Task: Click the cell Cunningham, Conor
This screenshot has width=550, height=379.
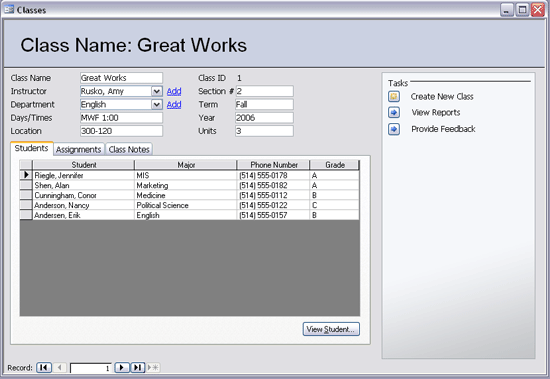Action: (83, 195)
